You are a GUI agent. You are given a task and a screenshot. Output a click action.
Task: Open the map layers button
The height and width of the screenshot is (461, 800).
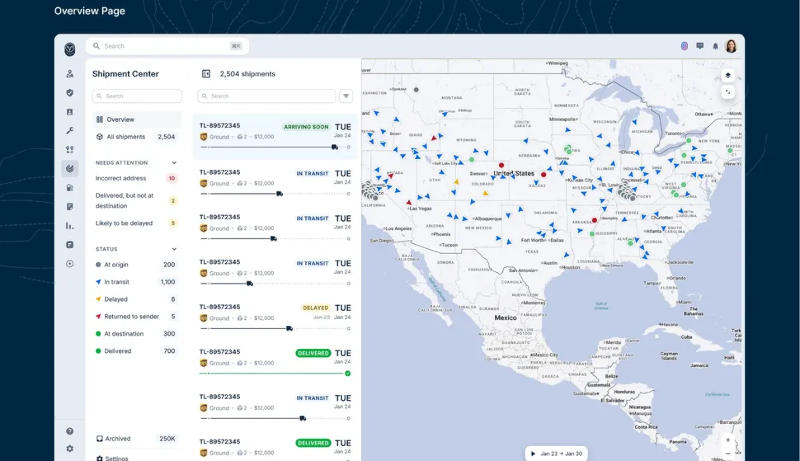(x=728, y=75)
